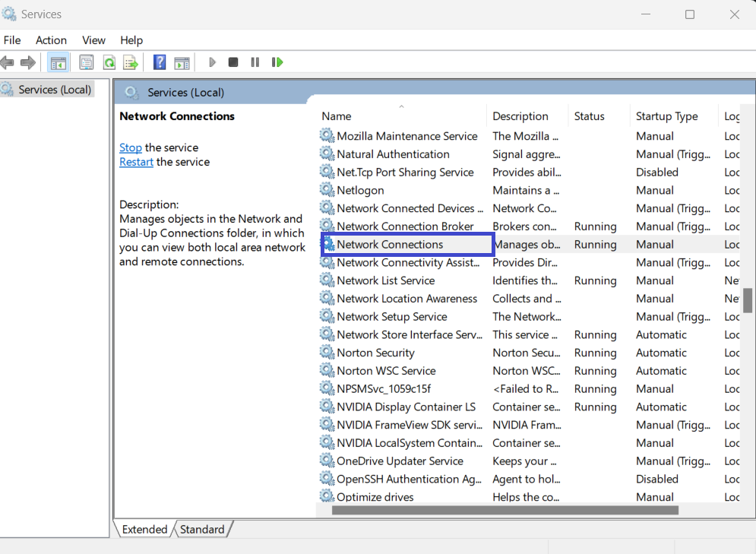Click the Show/Hide Console Tree toolbar icon
Image resolution: width=756 pixels, height=554 pixels.
pyautogui.click(x=59, y=62)
